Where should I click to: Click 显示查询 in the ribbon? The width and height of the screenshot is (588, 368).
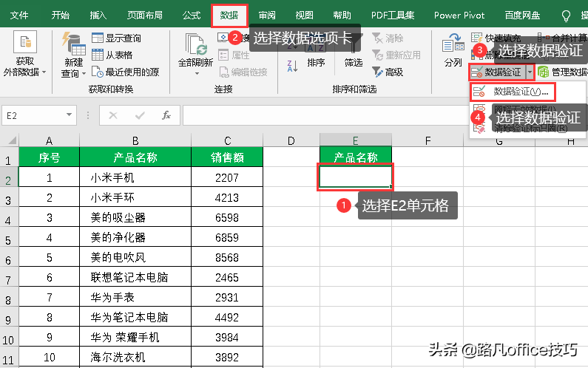coord(116,38)
